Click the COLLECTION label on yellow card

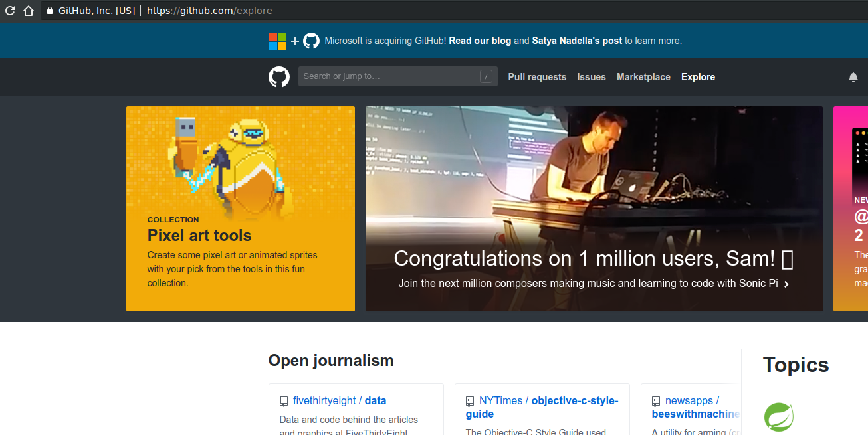[173, 220]
